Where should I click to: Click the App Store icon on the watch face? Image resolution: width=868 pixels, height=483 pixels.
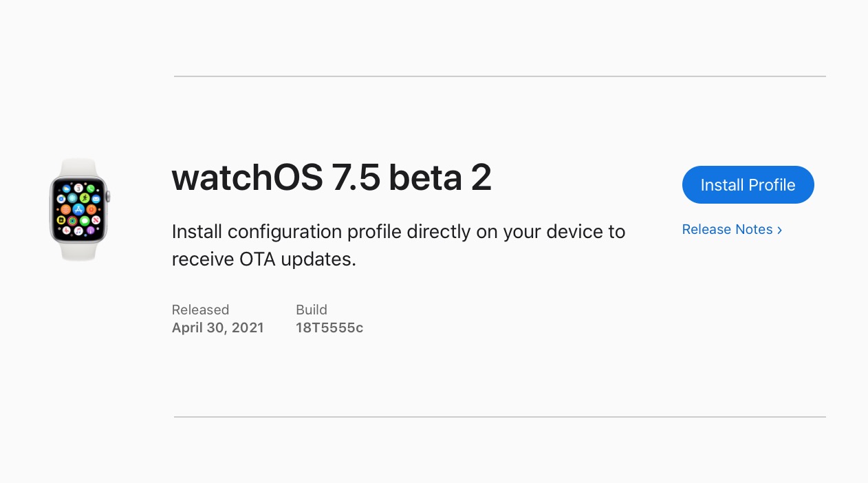78,209
